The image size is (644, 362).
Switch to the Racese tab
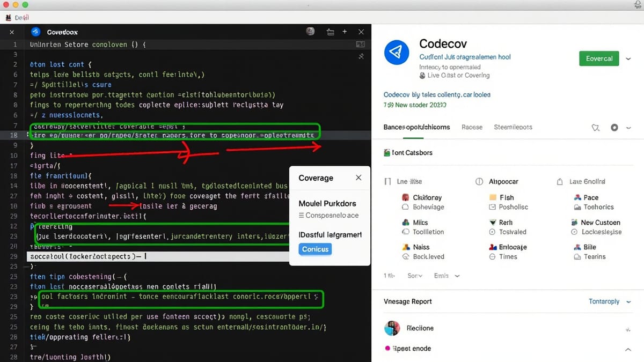click(x=472, y=127)
